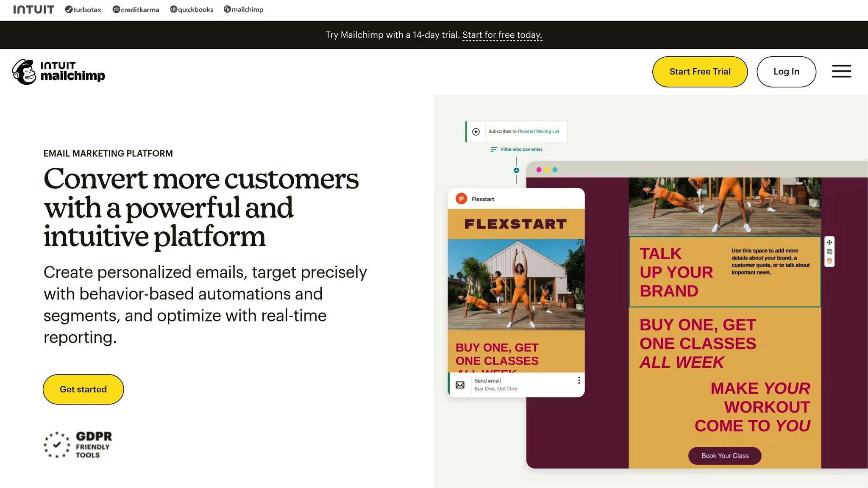
Task: Follow the Start for free today link
Action: click(502, 35)
